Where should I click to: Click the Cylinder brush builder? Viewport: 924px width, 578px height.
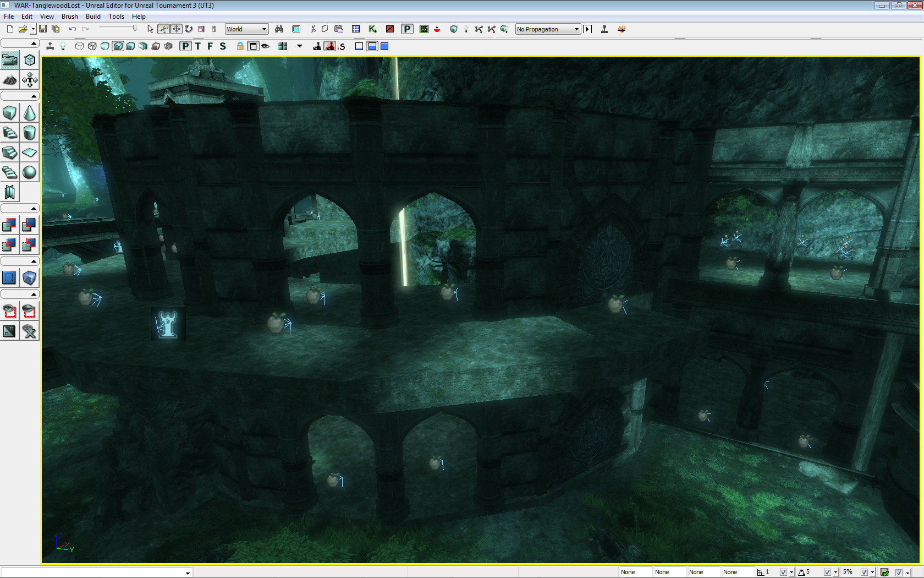click(x=30, y=133)
